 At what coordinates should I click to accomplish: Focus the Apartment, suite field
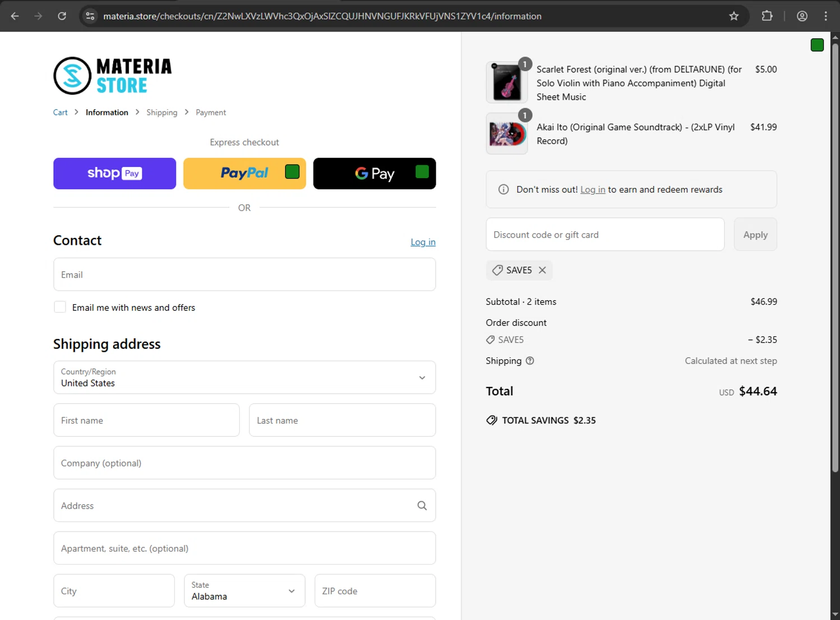click(x=244, y=548)
